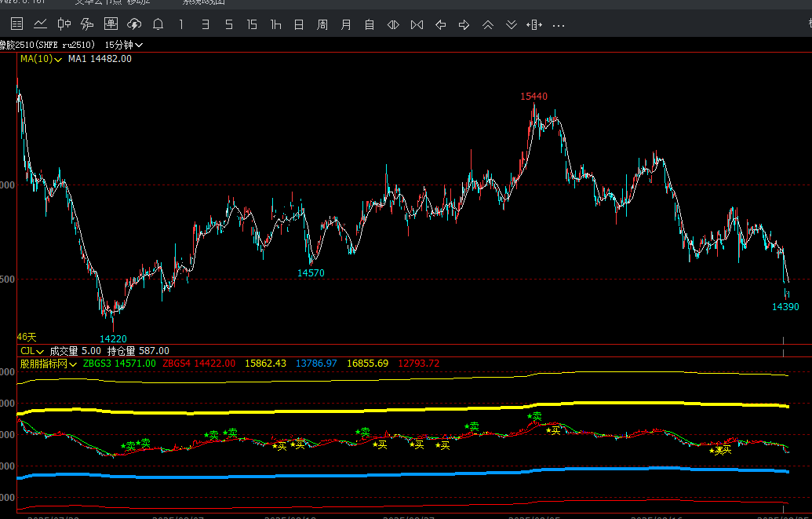Compress chart with the zoom-out arrows icon

(x=417, y=25)
